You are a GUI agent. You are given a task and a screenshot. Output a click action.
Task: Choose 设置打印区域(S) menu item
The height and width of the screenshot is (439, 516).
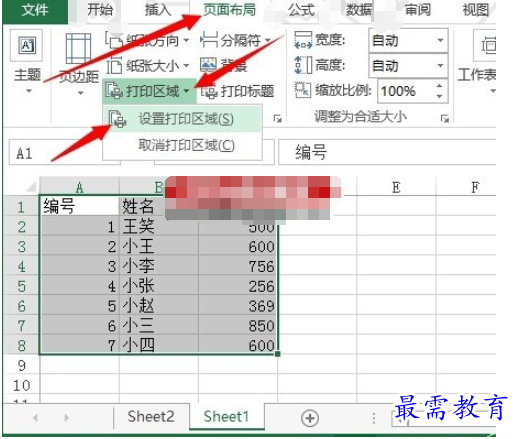pos(182,119)
